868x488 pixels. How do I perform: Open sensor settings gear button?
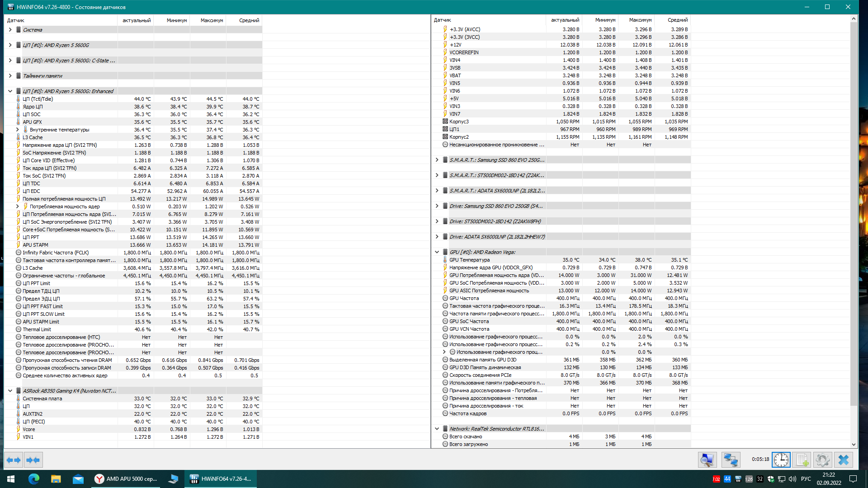(822, 460)
